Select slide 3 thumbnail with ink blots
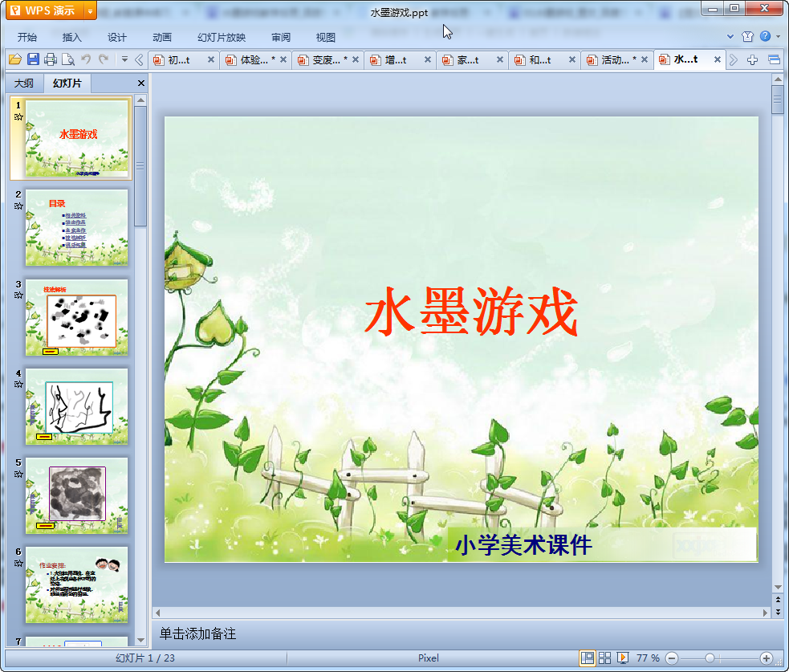Image resolution: width=789 pixels, height=672 pixels. coord(76,318)
